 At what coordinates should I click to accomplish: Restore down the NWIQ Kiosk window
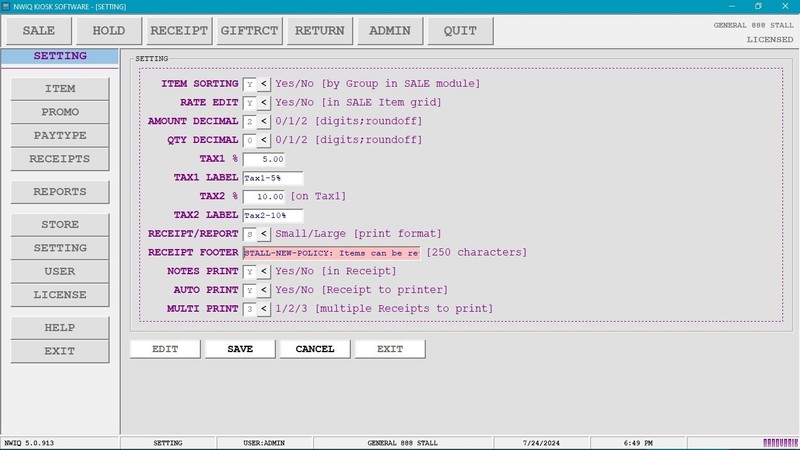pos(758,6)
